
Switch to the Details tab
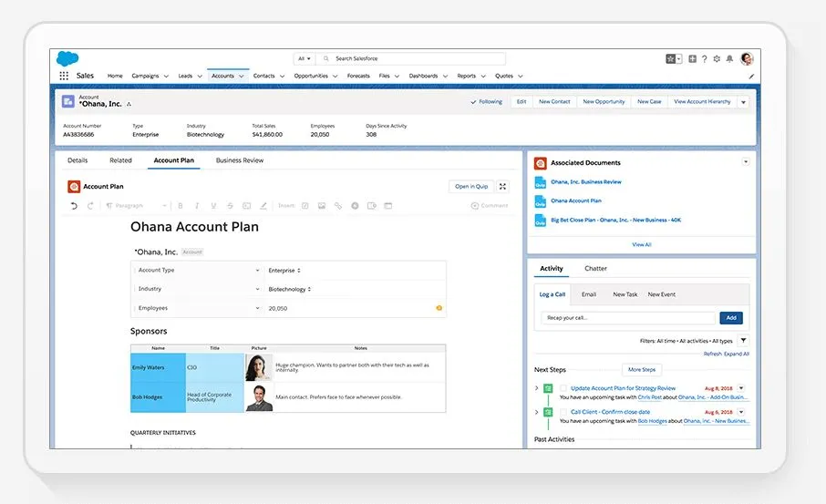click(77, 160)
